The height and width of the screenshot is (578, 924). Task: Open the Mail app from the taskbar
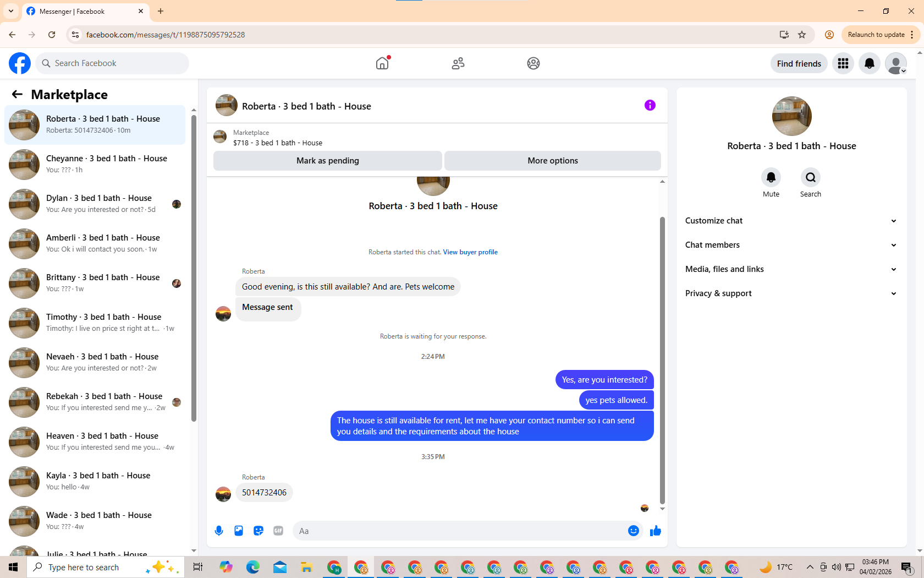[280, 567]
